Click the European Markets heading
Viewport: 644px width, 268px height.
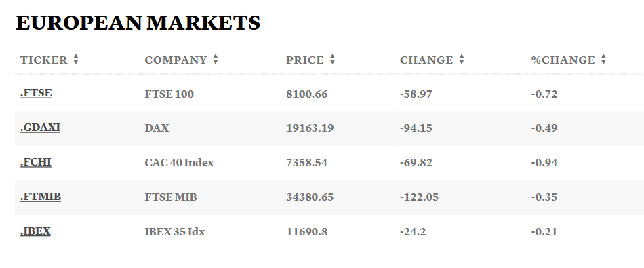pyautogui.click(x=138, y=22)
